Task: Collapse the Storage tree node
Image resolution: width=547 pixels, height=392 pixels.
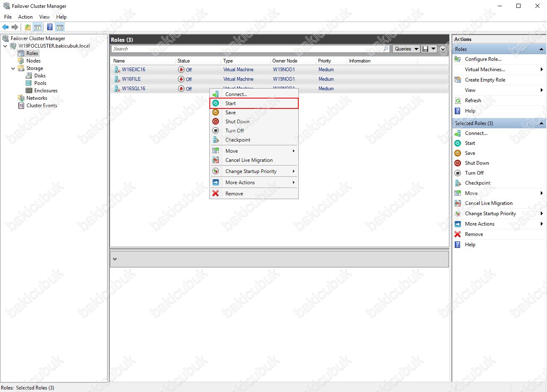Action: [13, 68]
